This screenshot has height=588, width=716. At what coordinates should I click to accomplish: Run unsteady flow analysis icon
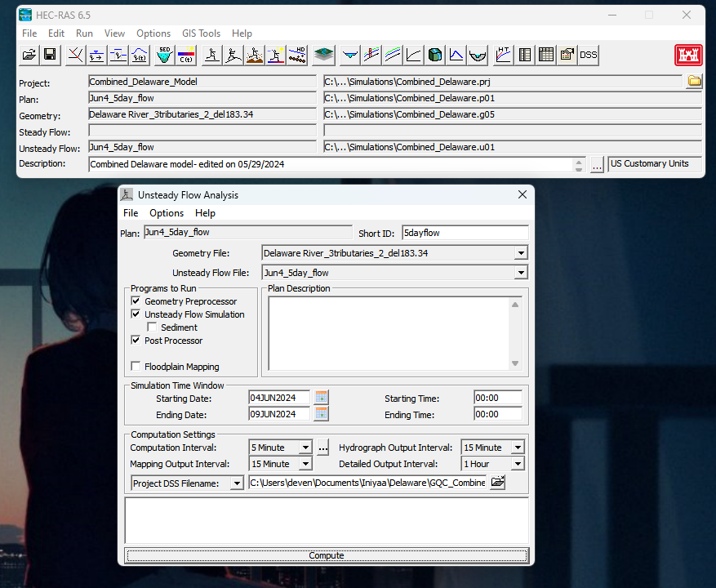233,56
